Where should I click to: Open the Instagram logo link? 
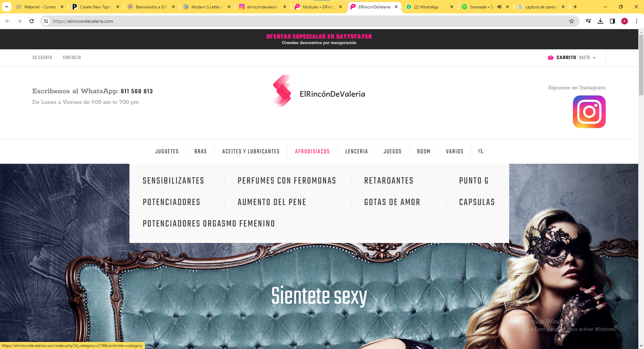point(589,112)
